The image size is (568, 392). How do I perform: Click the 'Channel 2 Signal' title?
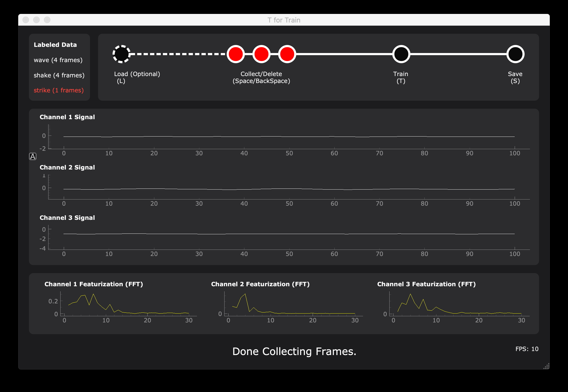(67, 167)
